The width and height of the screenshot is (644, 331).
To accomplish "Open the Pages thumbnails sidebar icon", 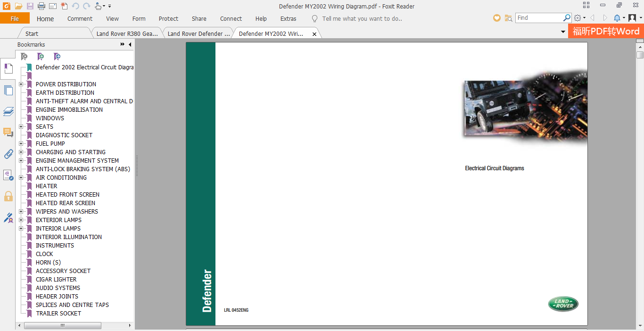I will coord(8,91).
